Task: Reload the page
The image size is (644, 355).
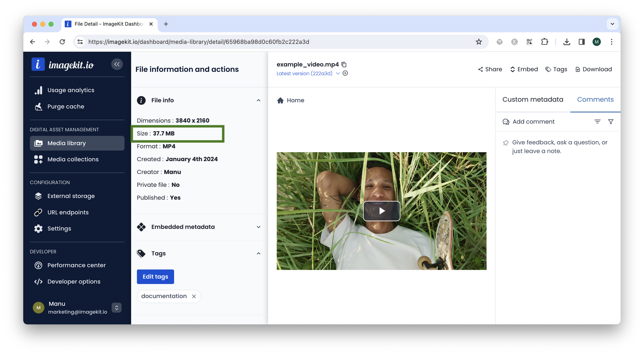Action: pyautogui.click(x=62, y=42)
